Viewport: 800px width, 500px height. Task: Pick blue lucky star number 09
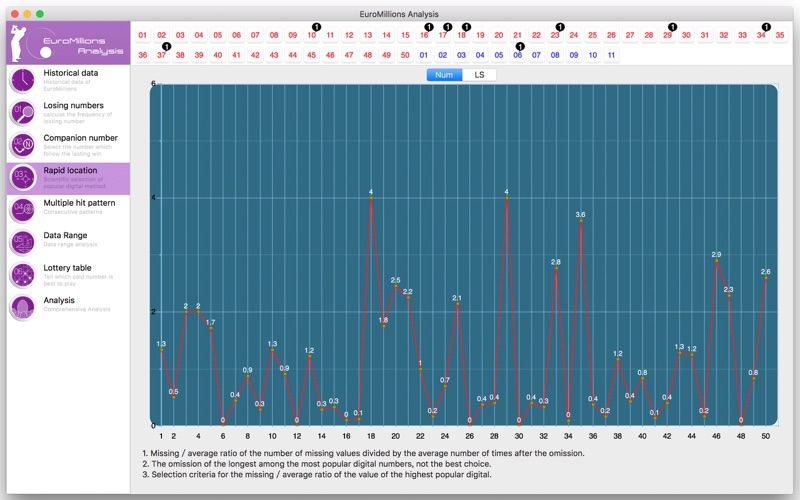tap(574, 55)
